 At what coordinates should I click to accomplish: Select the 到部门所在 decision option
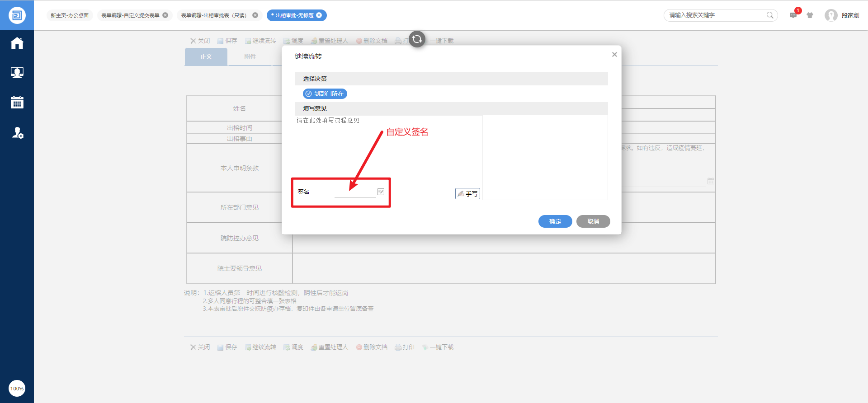[325, 94]
